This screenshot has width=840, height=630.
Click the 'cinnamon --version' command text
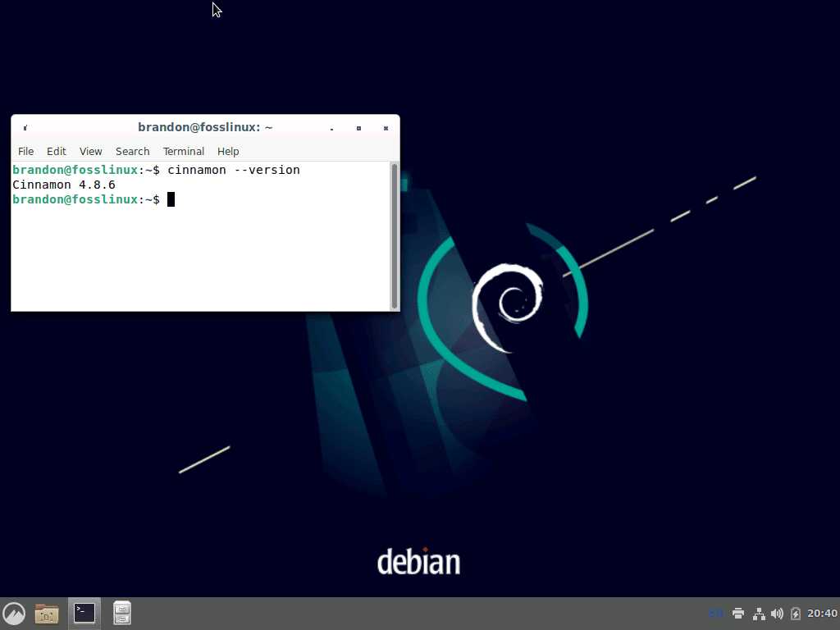click(234, 170)
